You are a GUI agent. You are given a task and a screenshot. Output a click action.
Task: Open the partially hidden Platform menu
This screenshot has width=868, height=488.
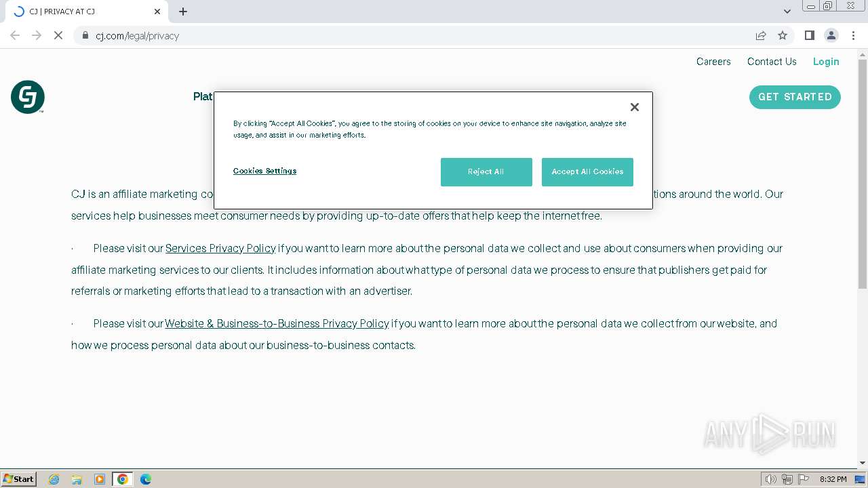coord(203,97)
